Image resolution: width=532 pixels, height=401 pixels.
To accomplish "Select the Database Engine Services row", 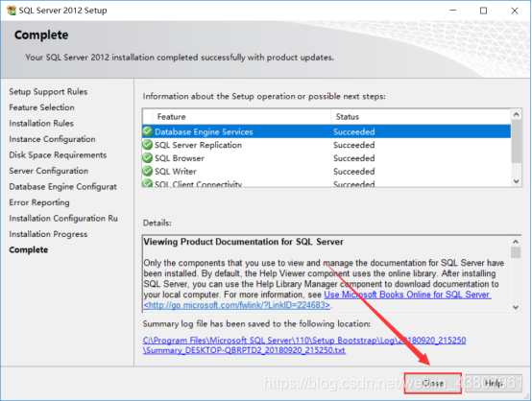I will tap(326, 131).
